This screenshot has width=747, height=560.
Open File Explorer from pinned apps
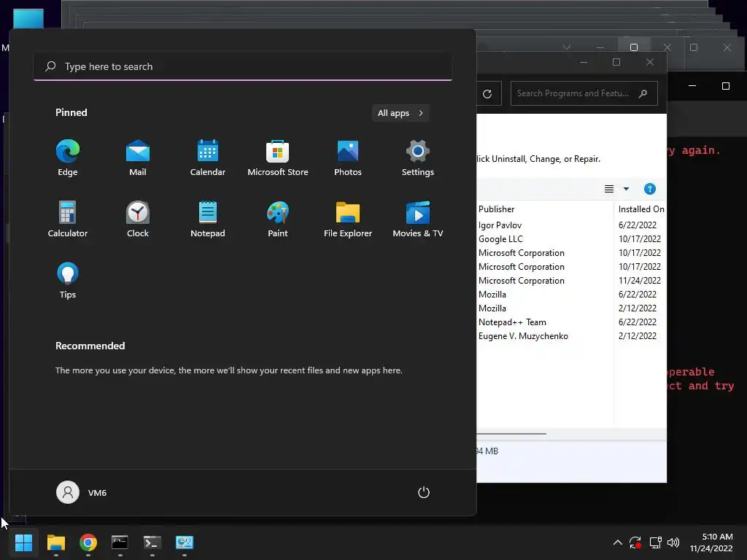348,219
